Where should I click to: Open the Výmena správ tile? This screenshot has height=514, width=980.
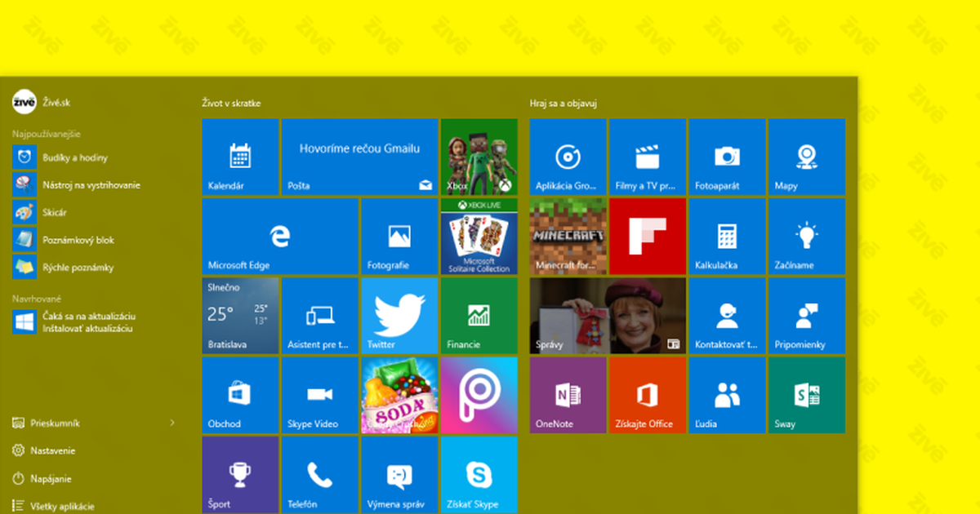click(399, 474)
